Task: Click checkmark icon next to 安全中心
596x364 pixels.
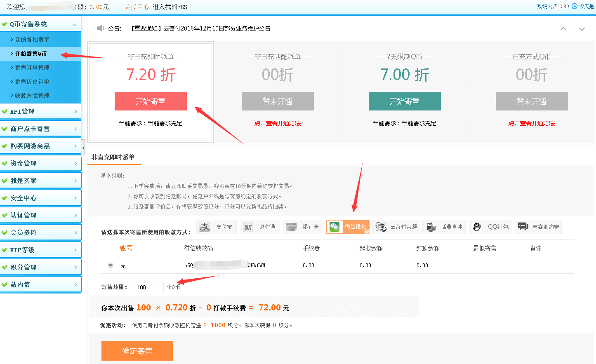Action: point(5,198)
